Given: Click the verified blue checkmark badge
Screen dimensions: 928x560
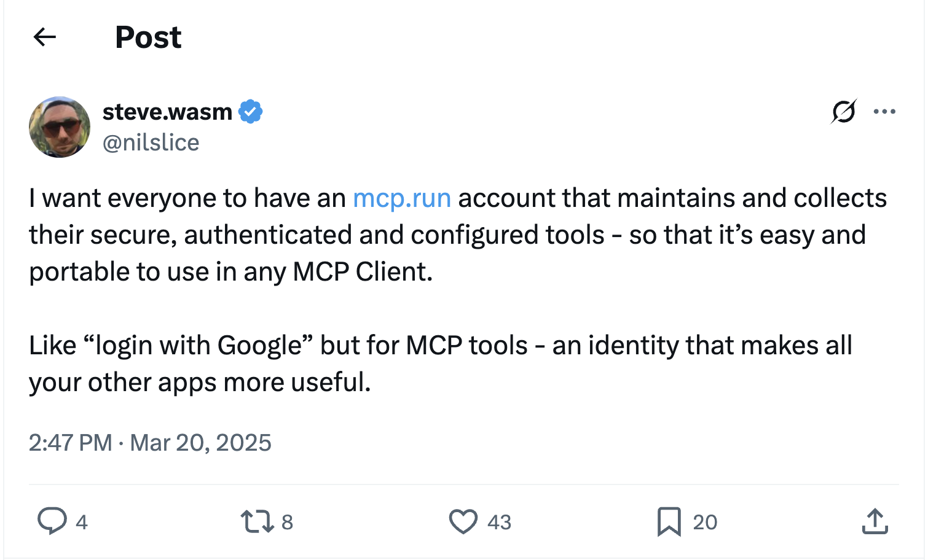Looking at the screenshot, I should click(x=251, y=111).
